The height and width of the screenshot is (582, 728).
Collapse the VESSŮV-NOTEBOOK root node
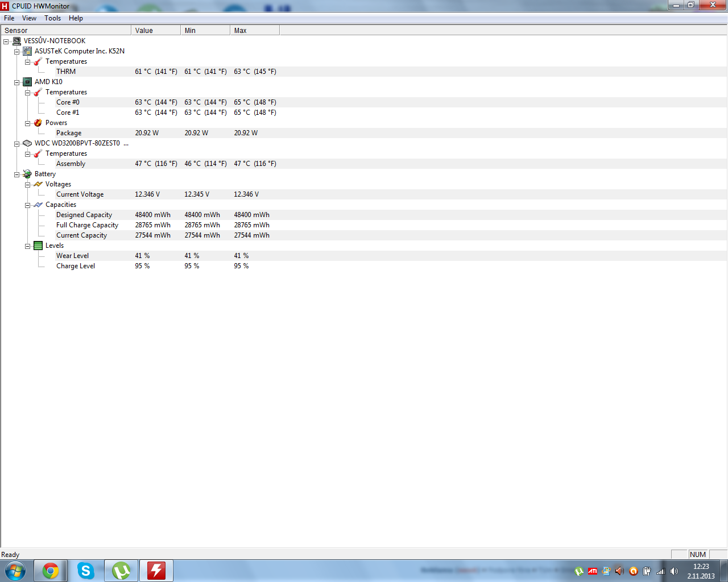point(6,41)
